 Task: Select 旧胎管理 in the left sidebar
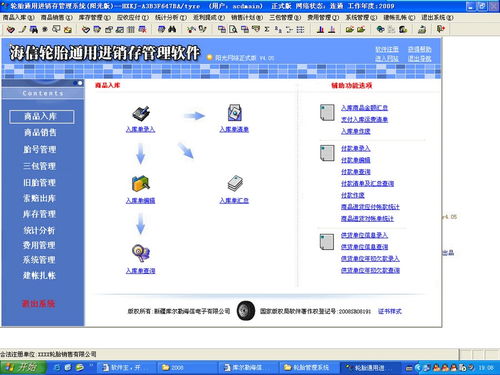[39, 182]
